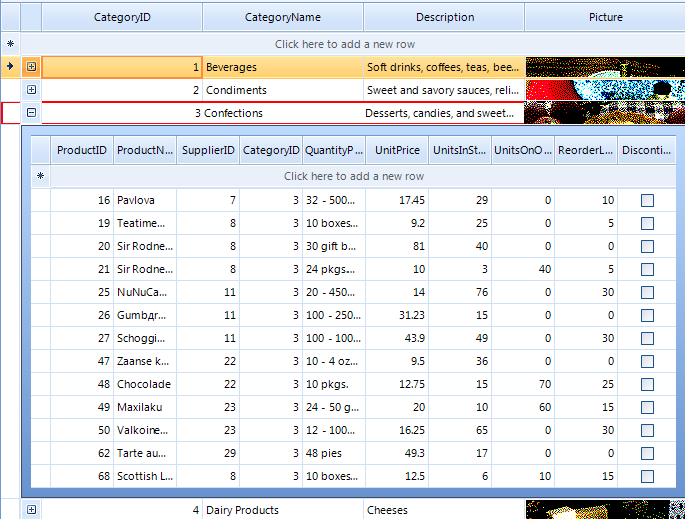The height and width of the screenshot is (519, 685).
Task: Sort by SupplierID column header
Action: pos(208,150)
